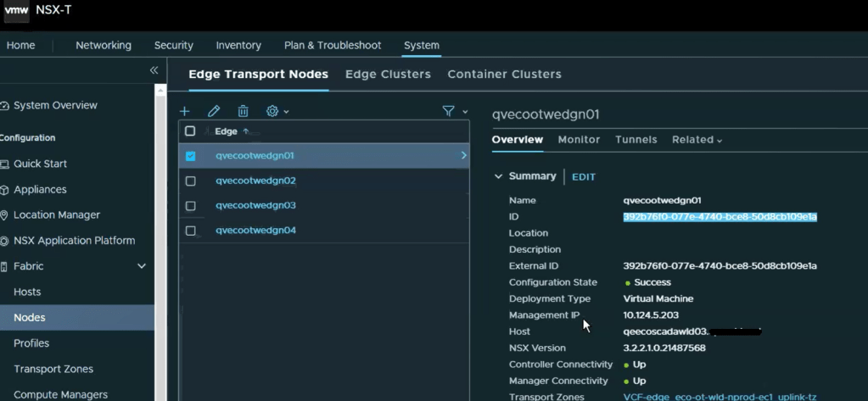Open the Related dropdown
Screen dimensions: 868x401
click(697, 140)
